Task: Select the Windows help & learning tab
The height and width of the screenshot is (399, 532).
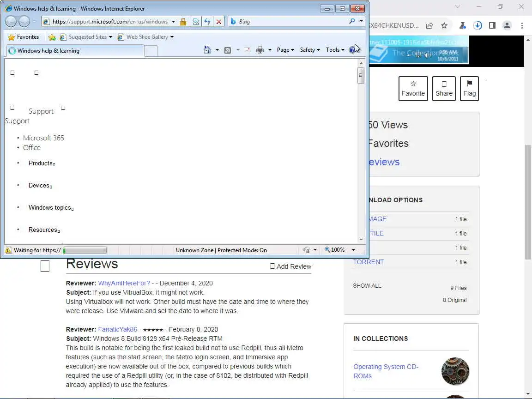Action: pos(75,50)
